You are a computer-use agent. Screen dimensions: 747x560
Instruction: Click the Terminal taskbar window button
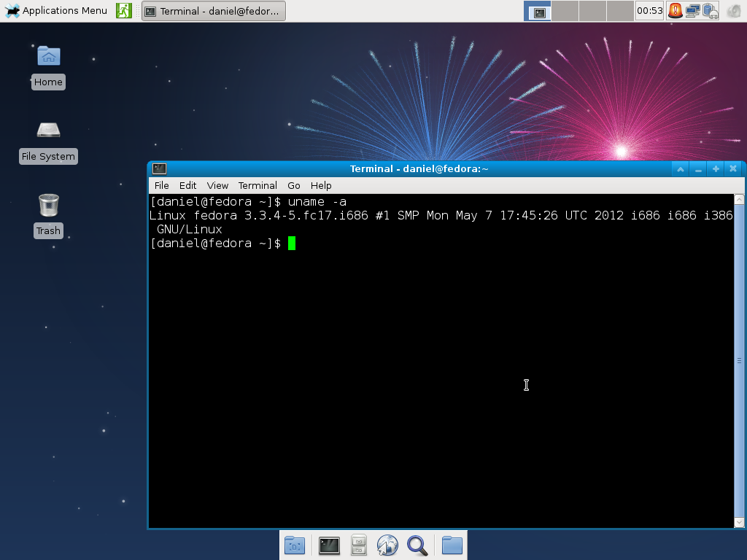coord(214,11)
